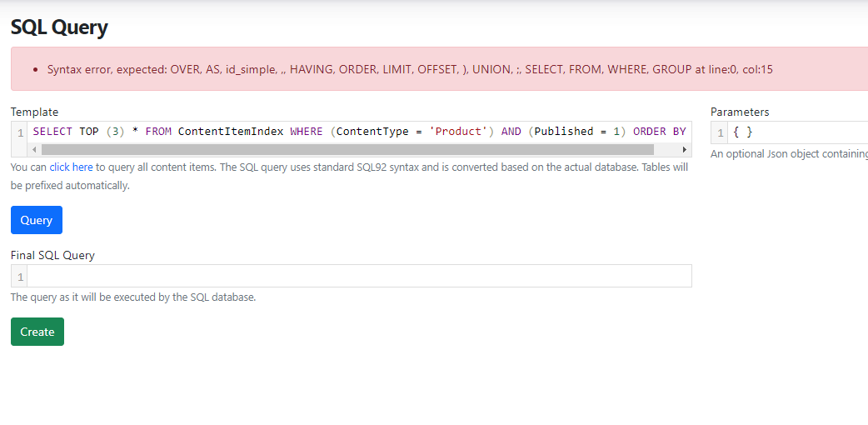Click line number 1 in Parameters editor

pyautogui.click(x=721, y=133)
